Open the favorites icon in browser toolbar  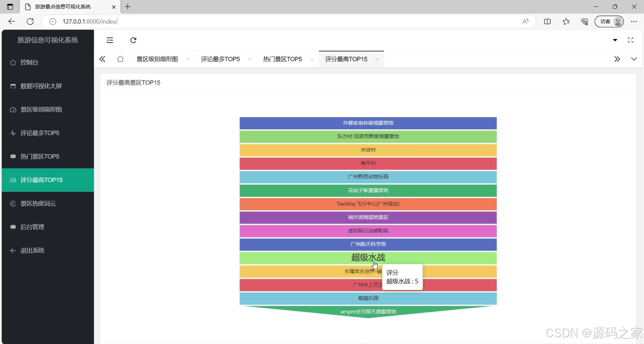point(566,21)
